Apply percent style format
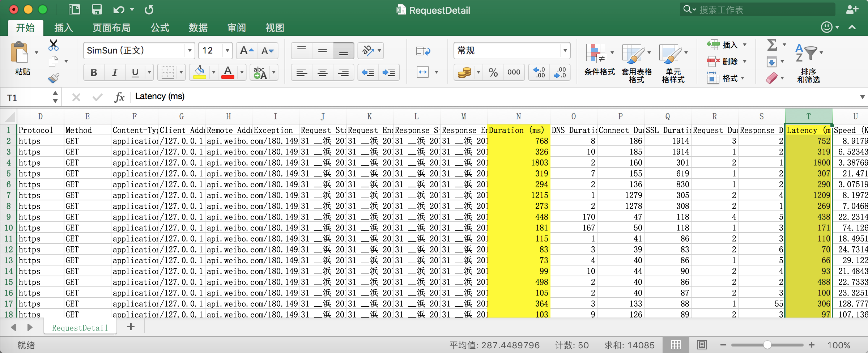Image resolution: width=868 pixels, height=353 pixels. click(493, 72)
